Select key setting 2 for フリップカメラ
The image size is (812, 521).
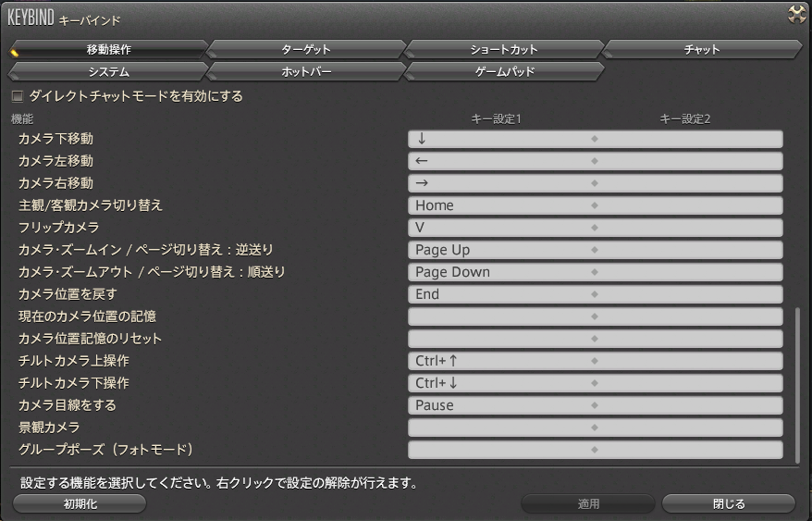(689, 228)
